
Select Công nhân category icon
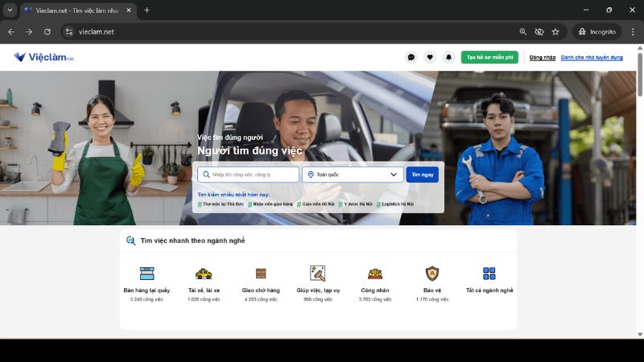click(375, 274)
